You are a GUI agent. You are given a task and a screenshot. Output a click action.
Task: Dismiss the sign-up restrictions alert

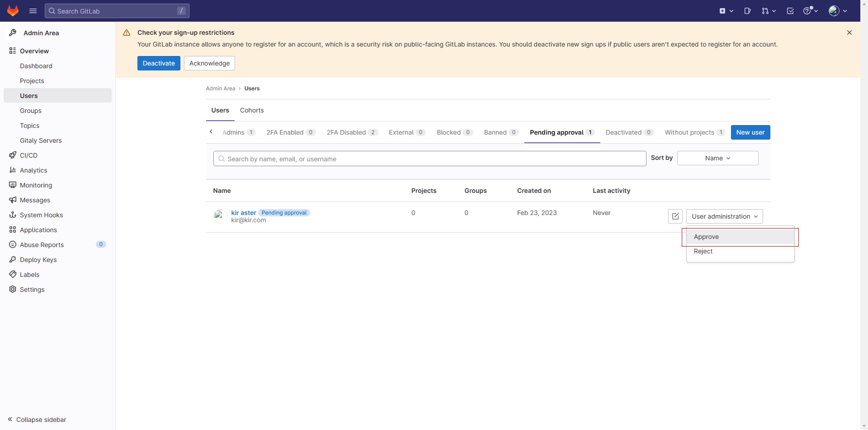click(849, 33)
